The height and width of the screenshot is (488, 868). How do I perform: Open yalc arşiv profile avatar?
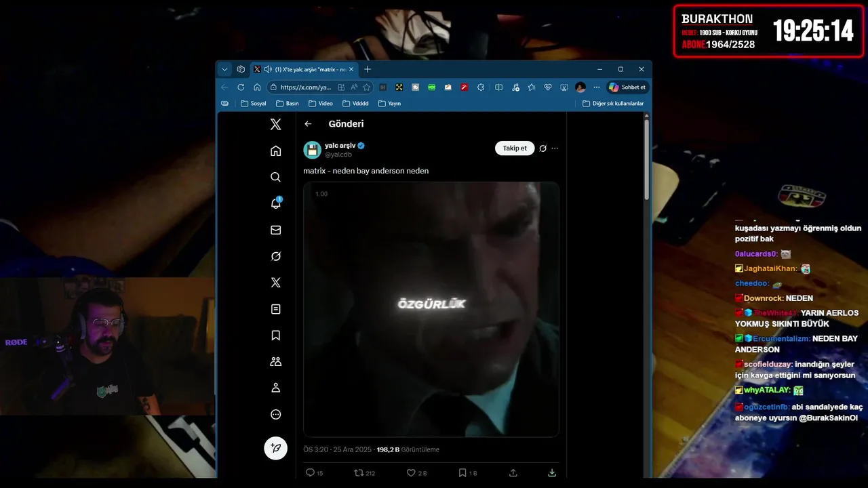tap(312, 150)
